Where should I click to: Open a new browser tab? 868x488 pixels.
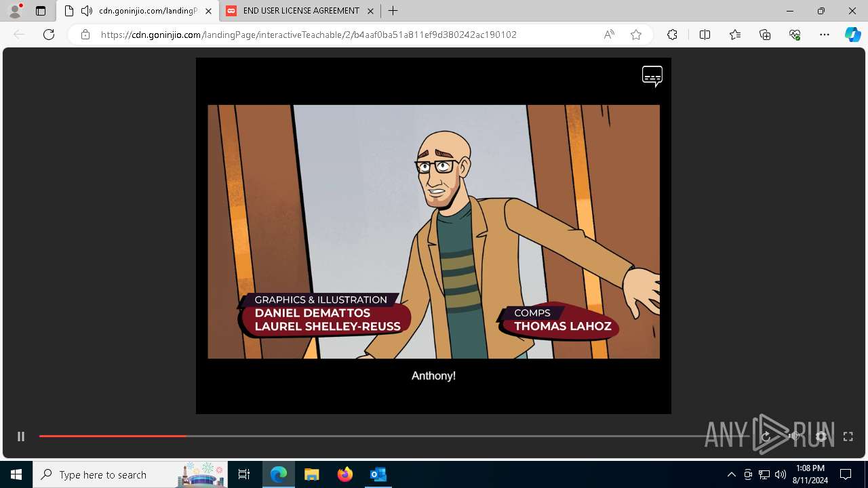[x=393, y=11]
